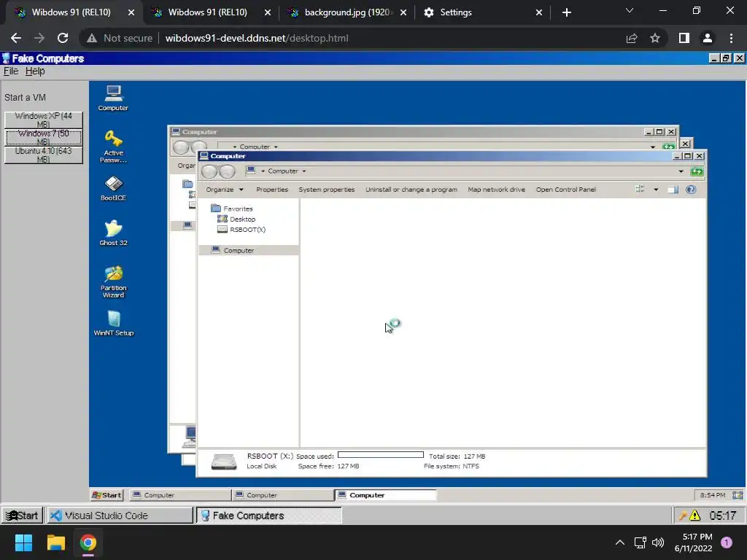This screenshot has height=560, width=747.
Task: Click Open Control Panel
Action: tap(566, 190)
